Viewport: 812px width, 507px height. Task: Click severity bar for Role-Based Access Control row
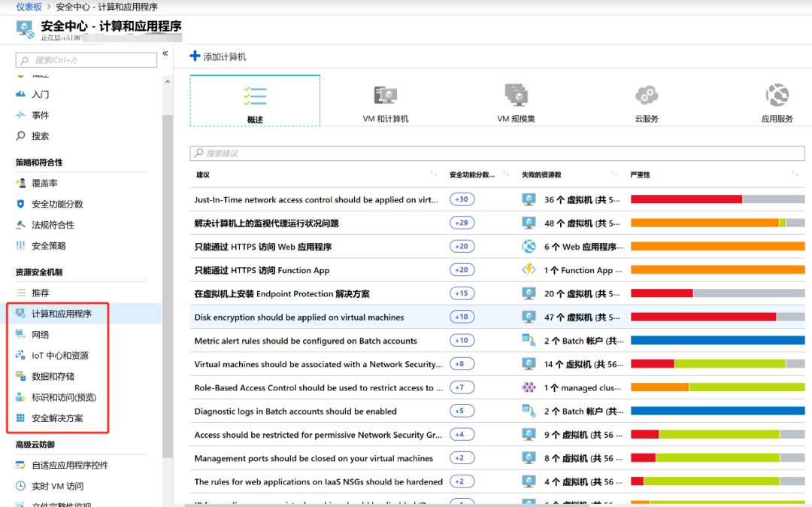tap(718, 387)
